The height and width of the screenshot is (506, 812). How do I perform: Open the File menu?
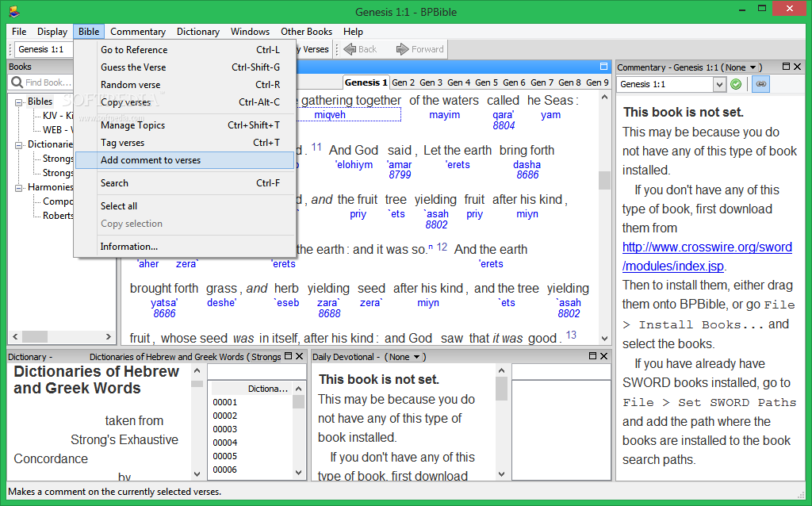[x=19, y=32]
